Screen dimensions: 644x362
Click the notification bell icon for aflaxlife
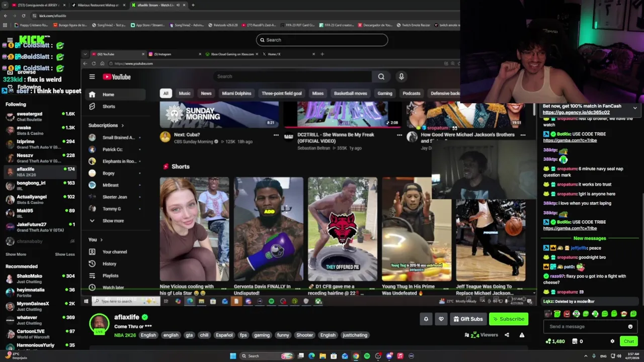coord(426,319)
